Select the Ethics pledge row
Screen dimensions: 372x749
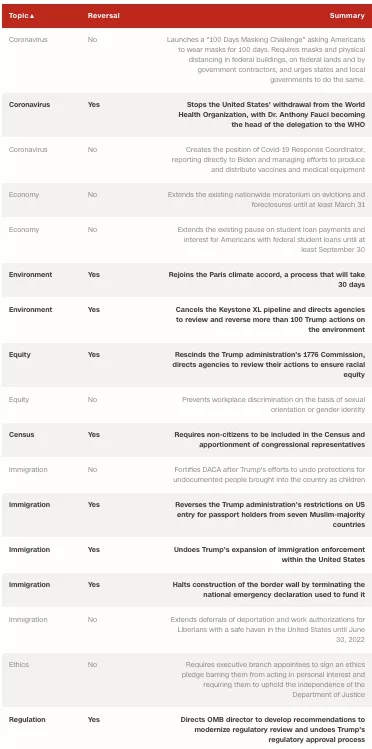(x=186, y=680)
